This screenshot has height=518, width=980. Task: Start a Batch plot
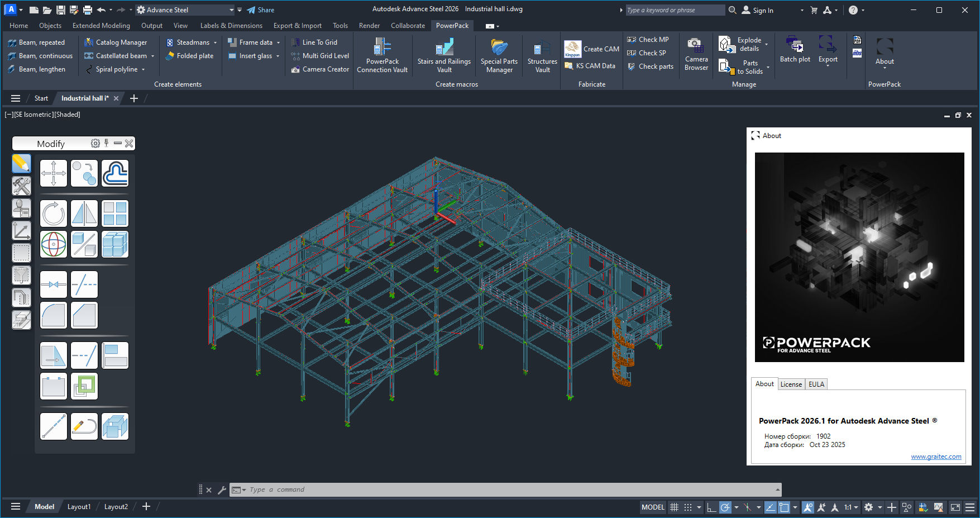(795, 50)
